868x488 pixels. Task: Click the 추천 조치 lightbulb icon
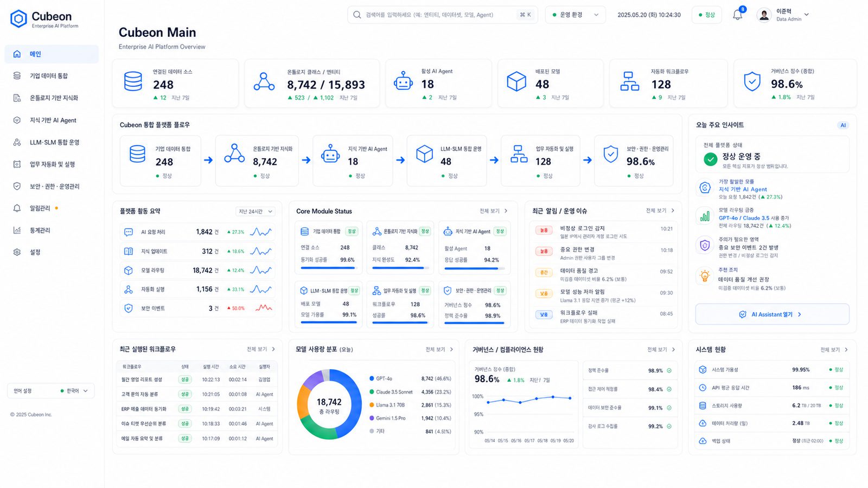click(x=705, y=276)
